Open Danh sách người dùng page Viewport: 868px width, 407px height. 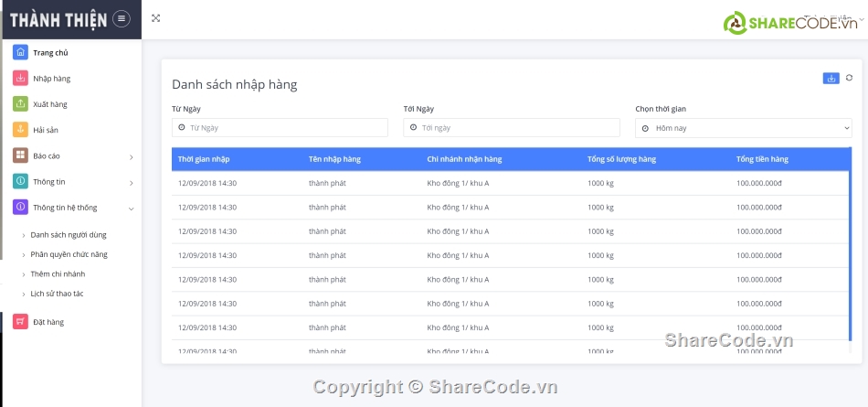69,235
